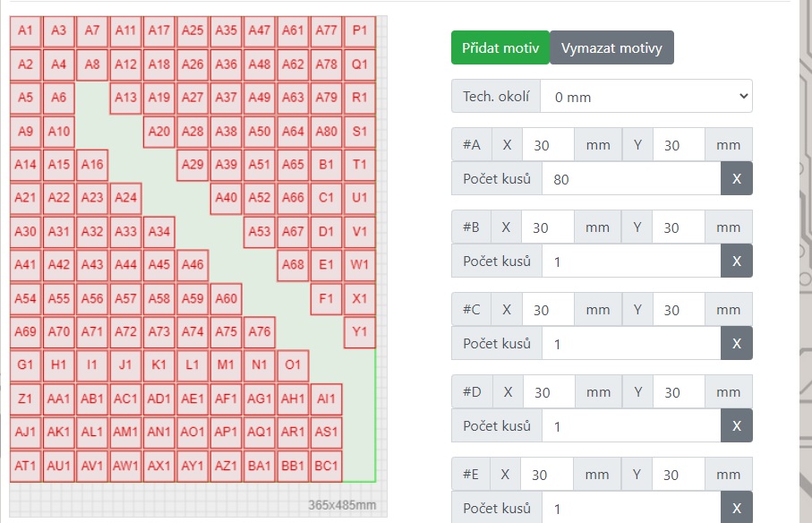Select tile A1 on the panel layout
The image size is (812, 523).
(25, 30)
